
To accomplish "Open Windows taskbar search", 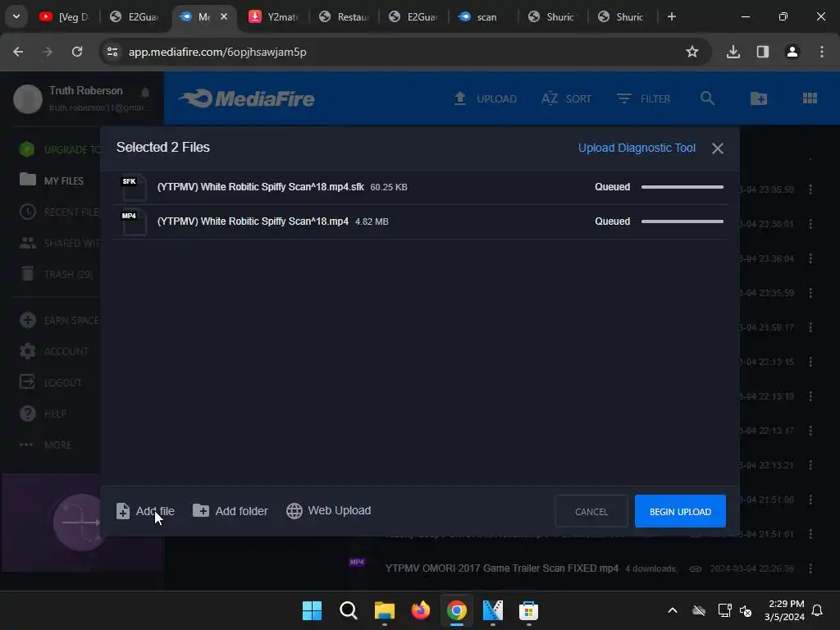I will [348, 610].
